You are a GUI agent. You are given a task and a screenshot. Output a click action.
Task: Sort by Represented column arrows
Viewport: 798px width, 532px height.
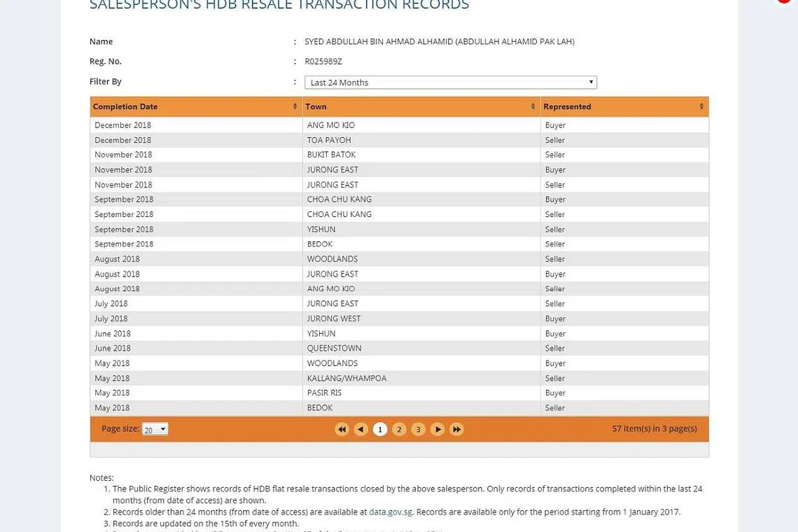(x=701, y=106)
